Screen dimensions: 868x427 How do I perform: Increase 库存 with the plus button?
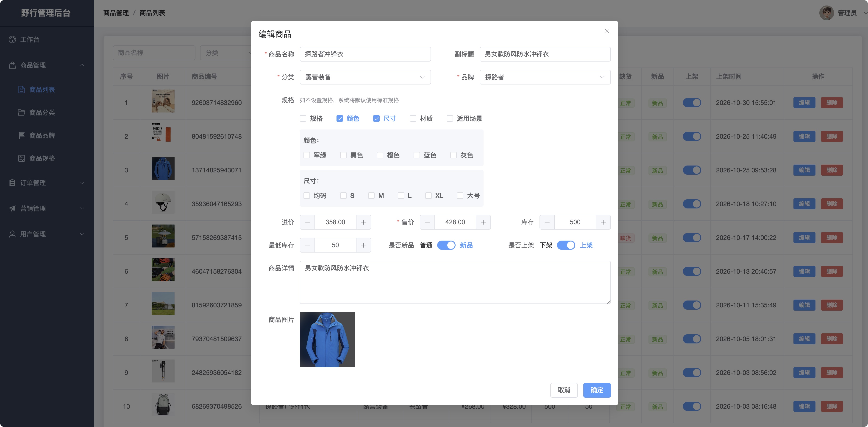[603, 222]
